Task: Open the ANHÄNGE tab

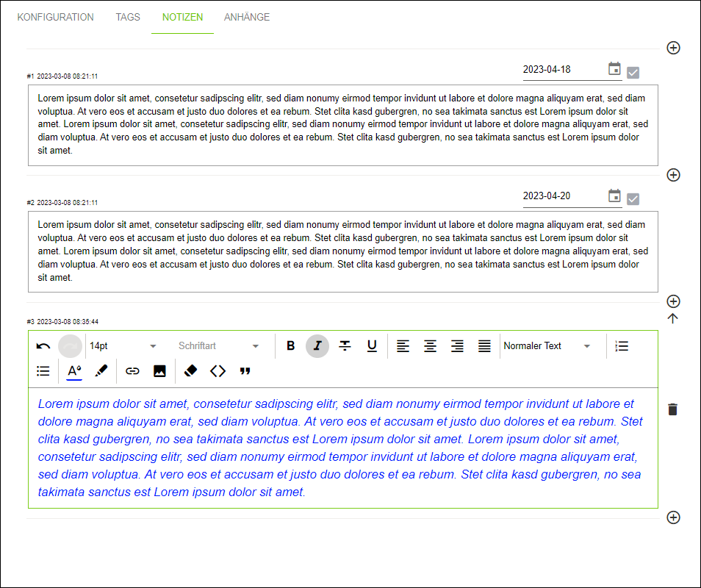Action: tap(247, 17)
